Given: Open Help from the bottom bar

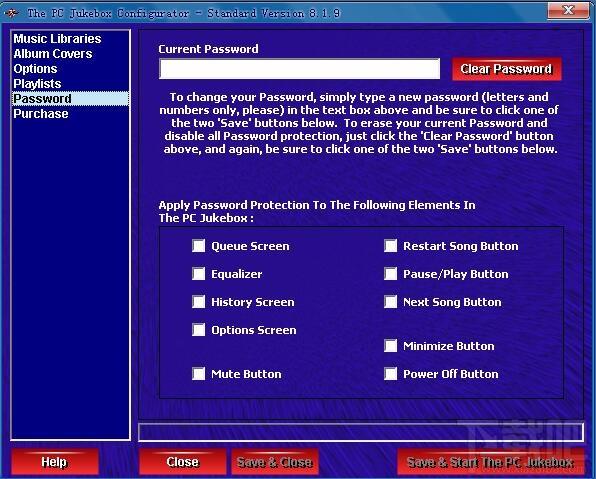Looking at the screenshot, I should 54,462.
